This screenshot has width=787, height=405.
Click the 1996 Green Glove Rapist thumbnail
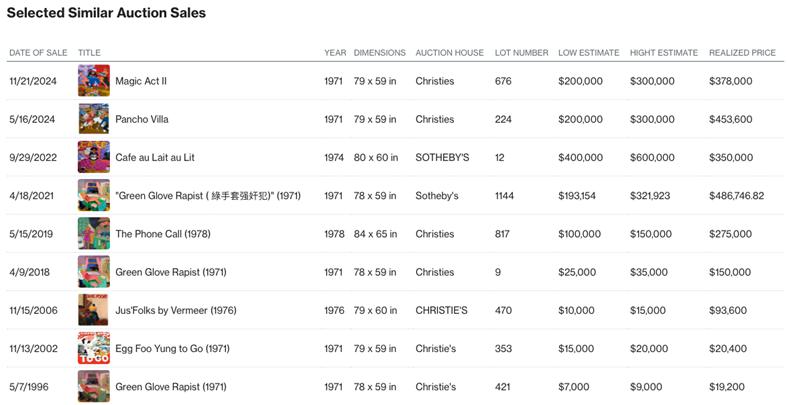tap(94, 386)
